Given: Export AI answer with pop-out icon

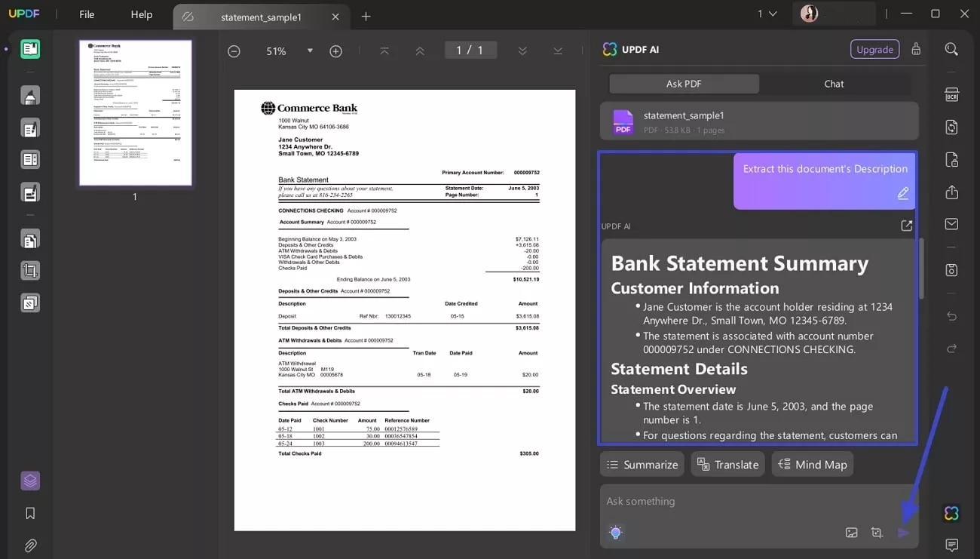Looking at the screenshot, I should click(907, 226).
